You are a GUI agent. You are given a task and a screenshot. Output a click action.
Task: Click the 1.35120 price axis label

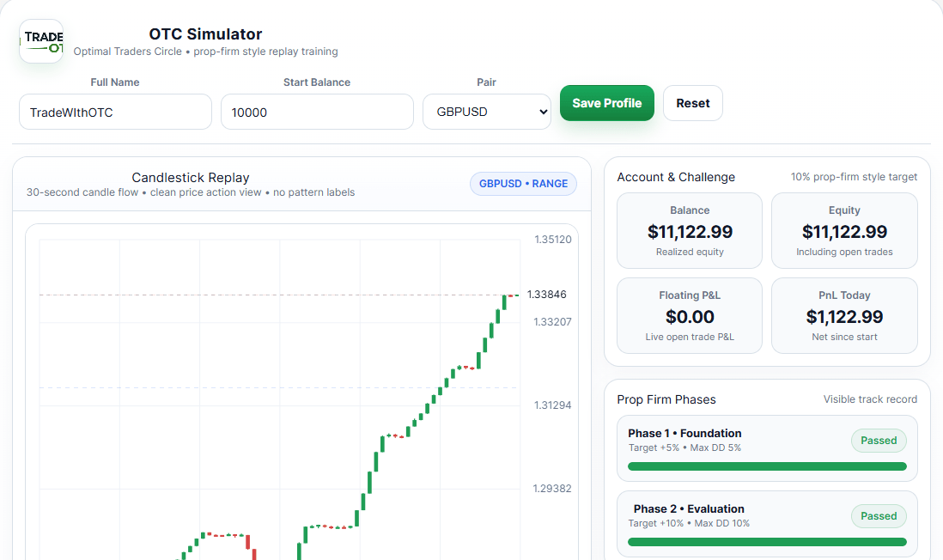pos(553,240)
